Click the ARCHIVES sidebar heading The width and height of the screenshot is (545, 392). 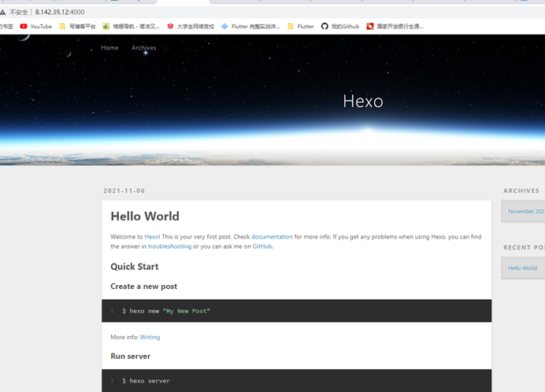521,190
